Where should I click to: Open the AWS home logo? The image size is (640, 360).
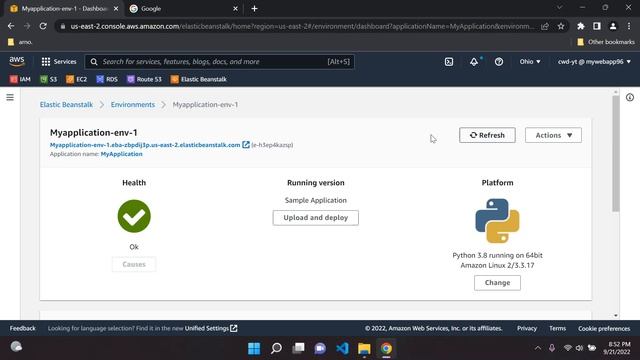tap(17, 62)
